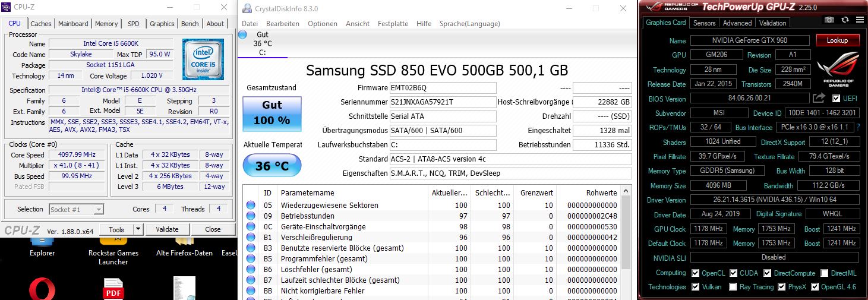
Task: Click the status orb of attribute 09 Betriebsstunden
Action: click(251, 216)
